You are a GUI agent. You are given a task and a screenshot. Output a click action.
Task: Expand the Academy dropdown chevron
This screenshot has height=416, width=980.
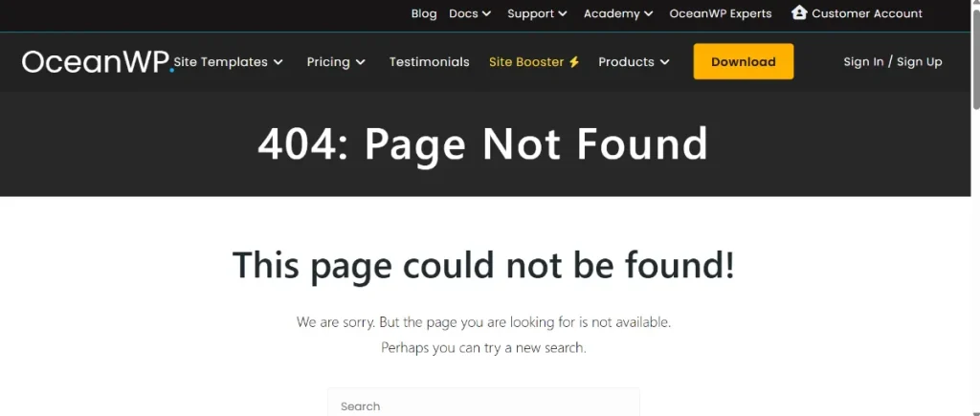(x=648, y=13)
